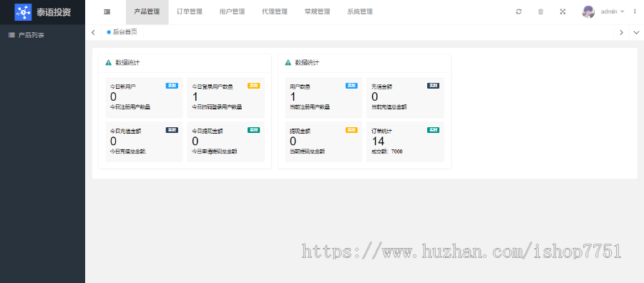Viewport: 644px width, 283px height.
Task: Click the 今日注册用户数量 caption
Action: (130, 107)
